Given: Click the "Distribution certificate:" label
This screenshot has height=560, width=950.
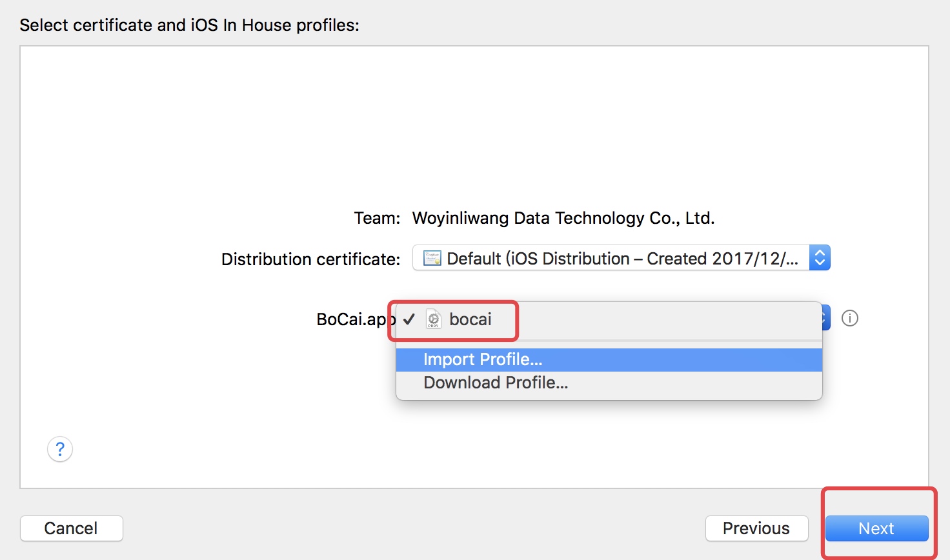Looking at the screenshot, I should coord(310,259).
